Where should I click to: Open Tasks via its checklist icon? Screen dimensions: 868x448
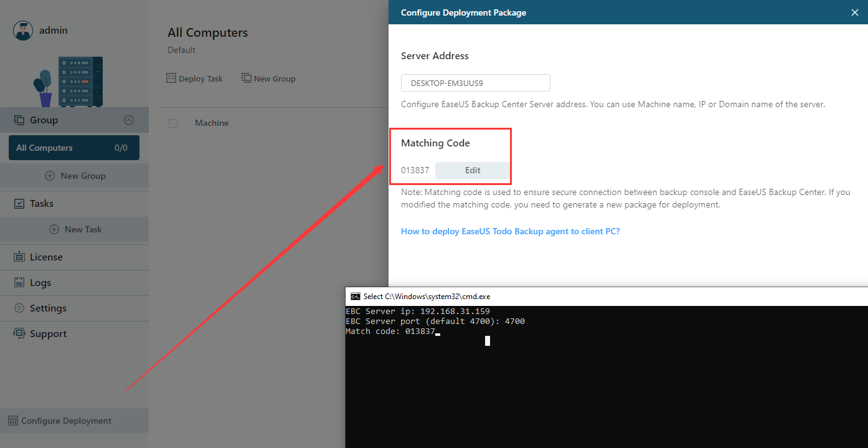(x=19, y=204)
